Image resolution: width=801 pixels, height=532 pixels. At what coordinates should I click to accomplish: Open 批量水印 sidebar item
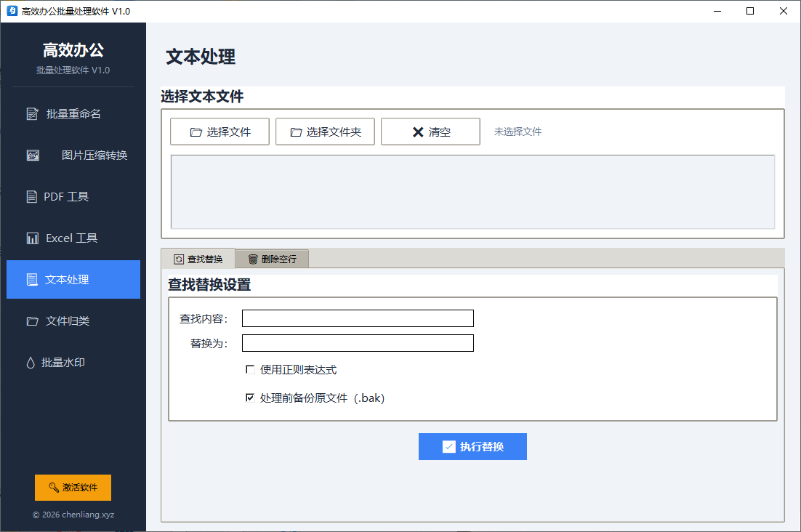coord(73,362)
